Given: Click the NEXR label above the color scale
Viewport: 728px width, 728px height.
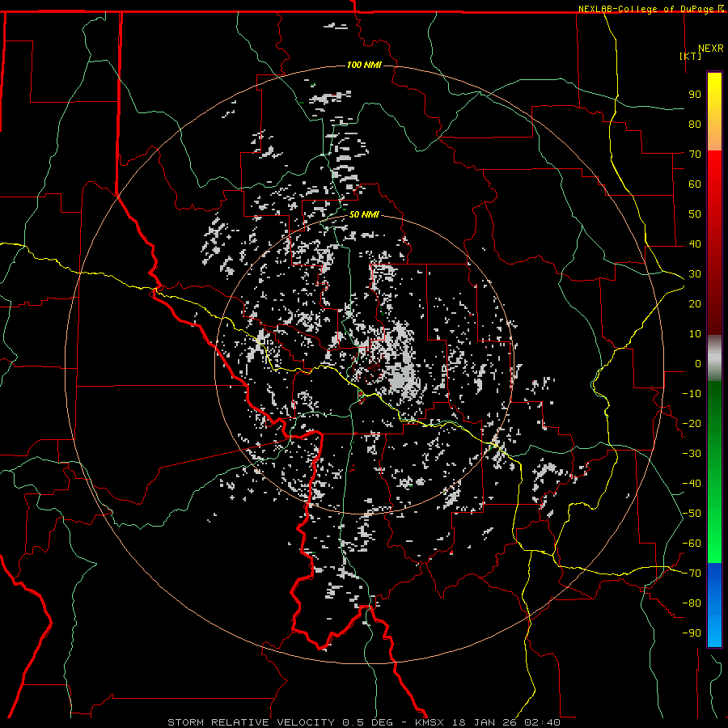Looking at the screenshot, I should pos(710,49).
